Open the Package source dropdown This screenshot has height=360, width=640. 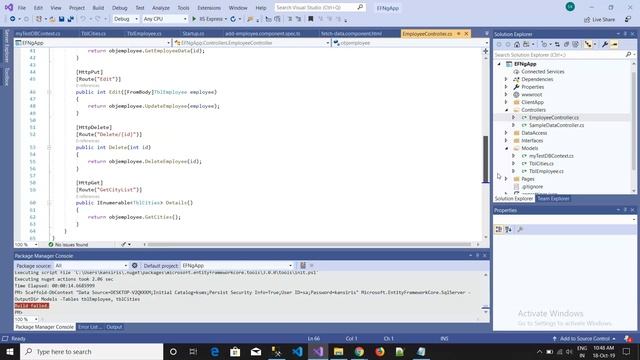[91, 265]
